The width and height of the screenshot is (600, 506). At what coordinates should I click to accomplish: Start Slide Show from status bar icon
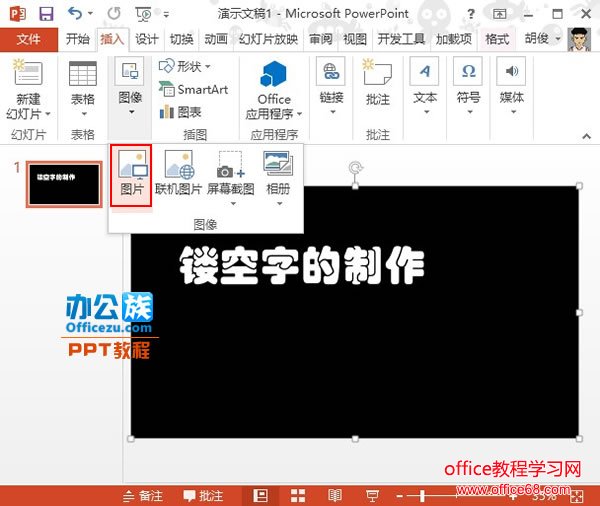pyautogui.click(x=372, y=496)
